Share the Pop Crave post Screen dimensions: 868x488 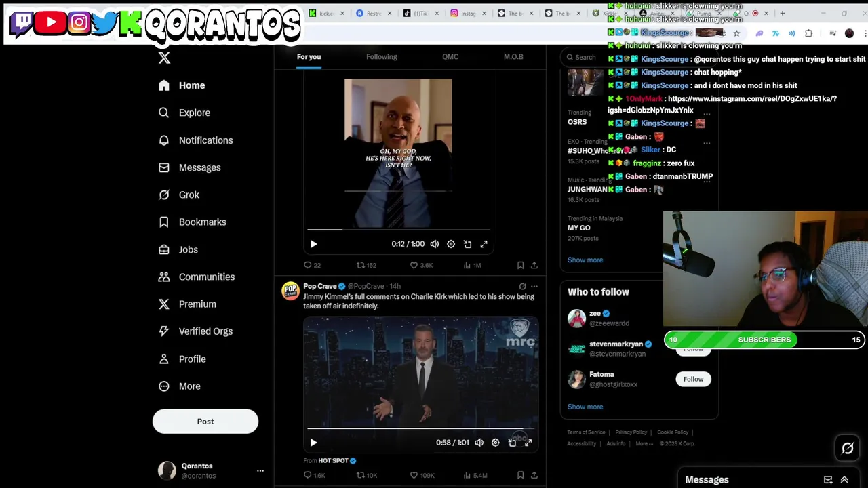click(x=534, y=475)
